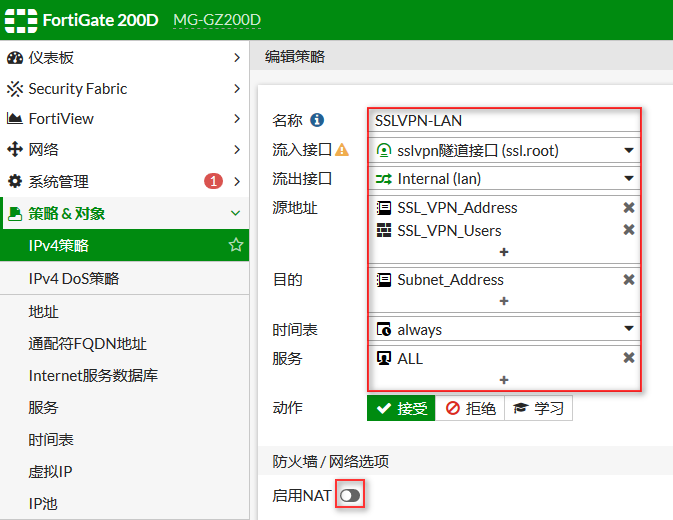Collapse the Policy & Objects section
This screenshot has height=520, width=673.
235,213
